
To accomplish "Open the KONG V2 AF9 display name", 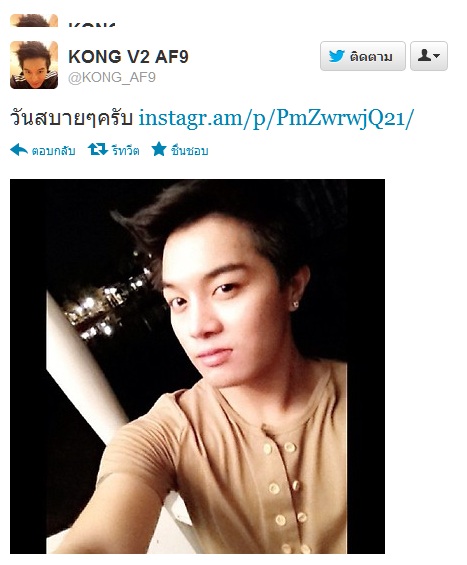I will (x=128, y=57).
